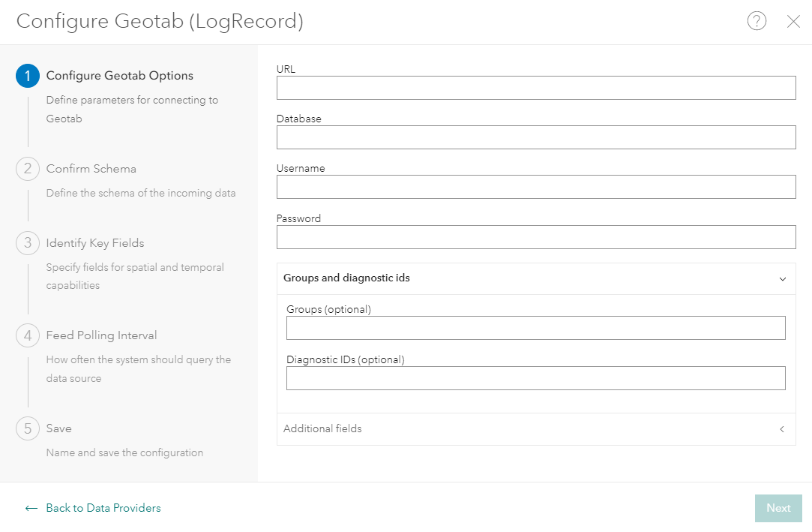Click the close X icon

tap(793, 21)
